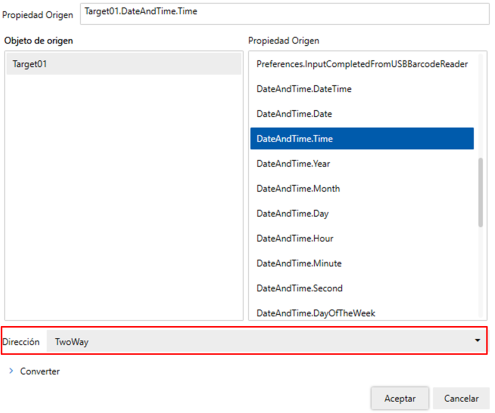
Task: Select Target01 in Objeto de origen list
Action: click(x=124, y=64)
